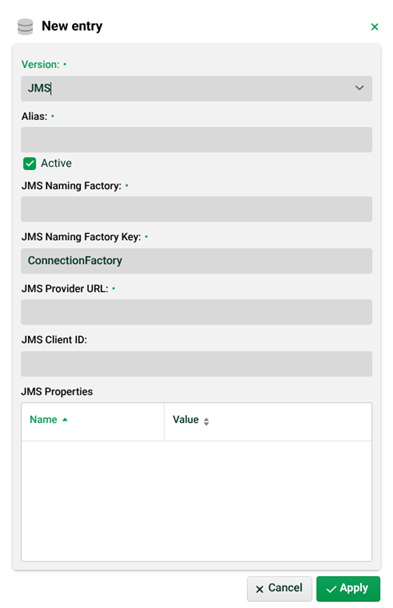
Task: Focus the JMS Client ID field
Action: (196, 364)
